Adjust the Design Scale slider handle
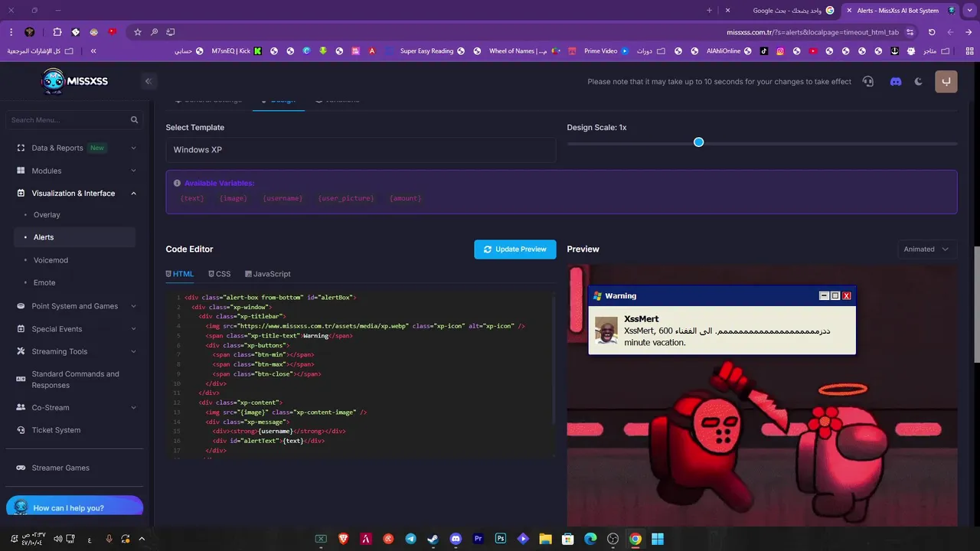The image size is (980, 551). 698,142
